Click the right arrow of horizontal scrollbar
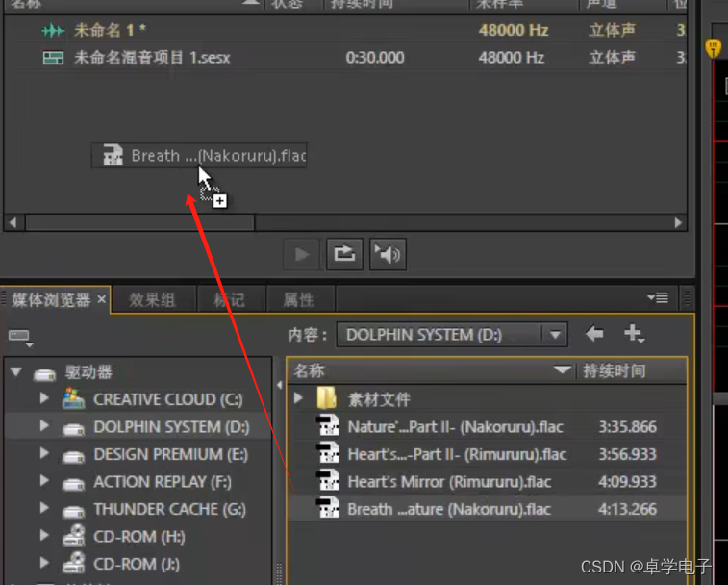This screenshot has width=728, height=585. pyautogui.click(x=678, y=222)
